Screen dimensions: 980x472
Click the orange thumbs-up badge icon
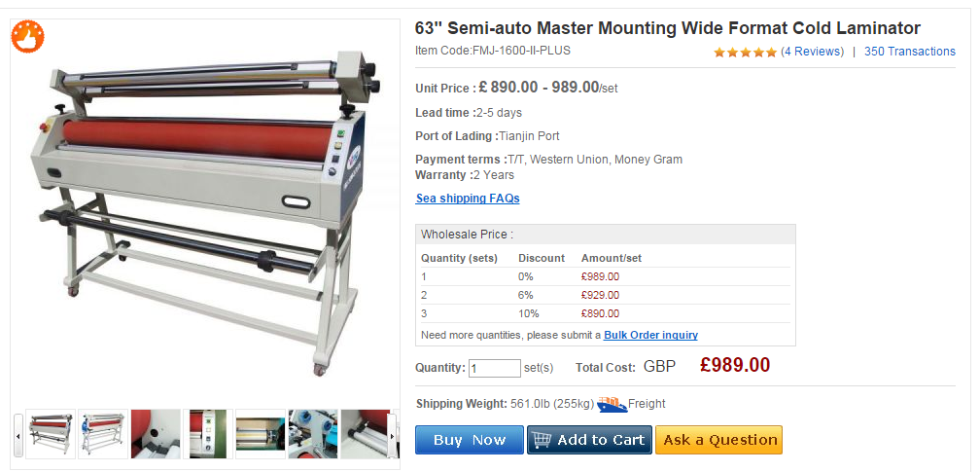click(x=28, y=36)
